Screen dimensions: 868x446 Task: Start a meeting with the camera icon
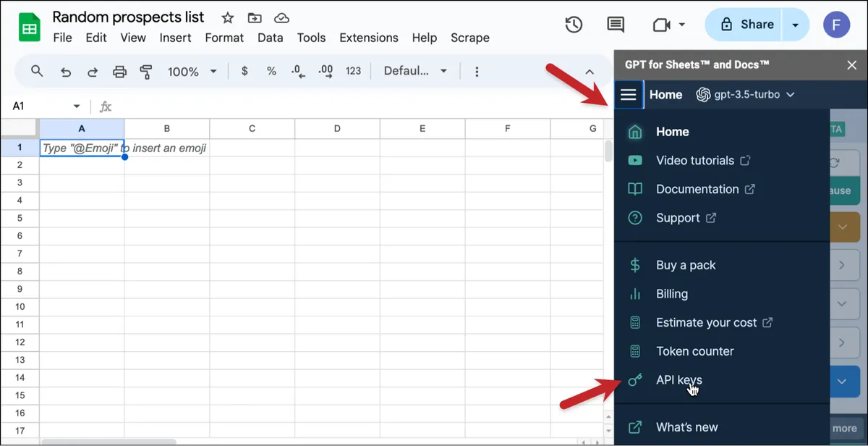tap(661, 25)
